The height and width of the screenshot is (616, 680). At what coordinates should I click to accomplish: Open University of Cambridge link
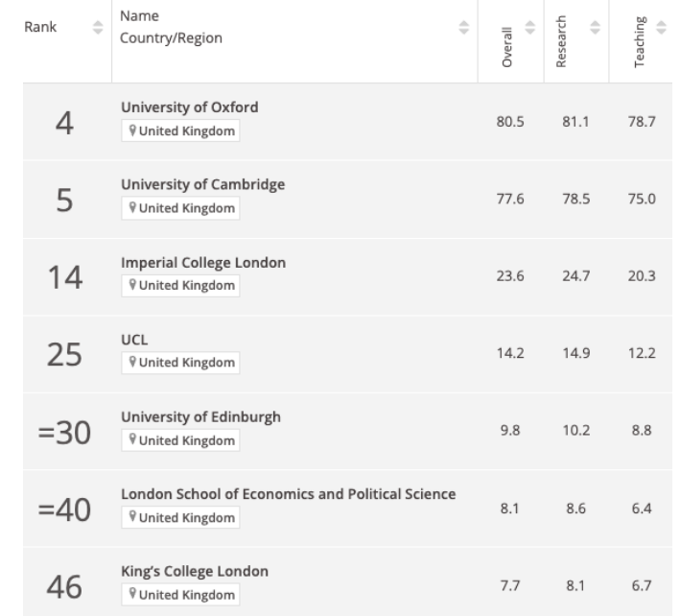(202, 184)
